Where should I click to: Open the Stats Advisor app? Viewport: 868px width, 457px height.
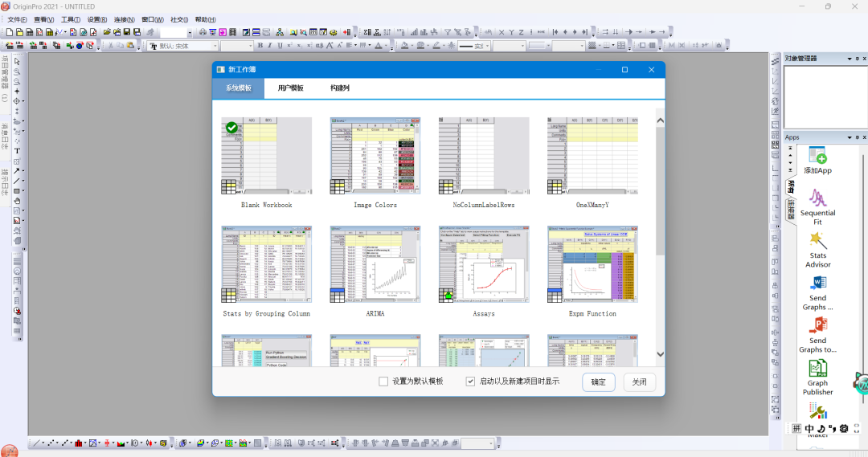pos(817,250)
